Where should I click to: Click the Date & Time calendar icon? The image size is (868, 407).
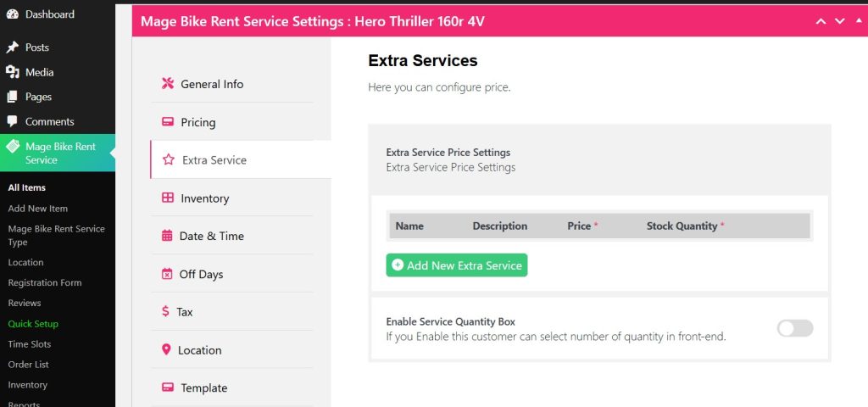166,236
